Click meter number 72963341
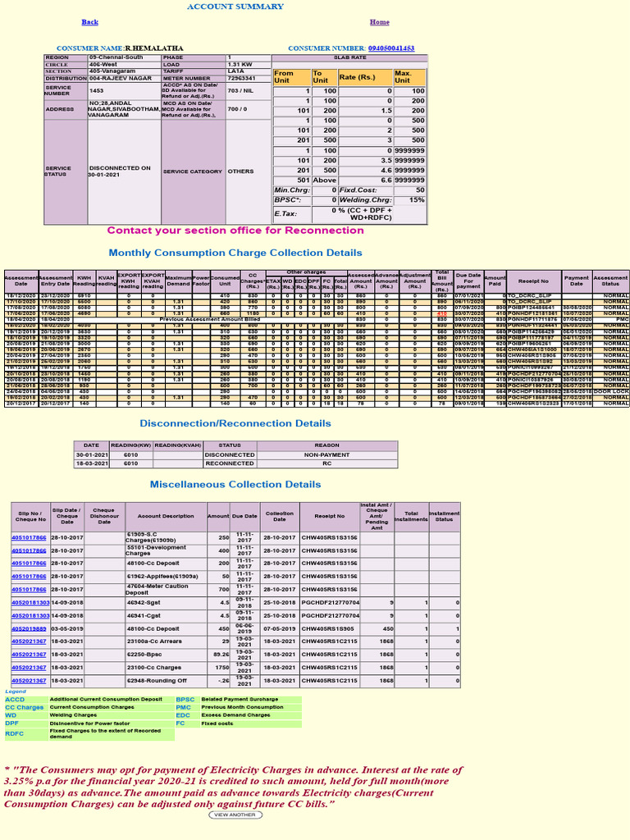Image resolution: width=630 pixels, height=840 pixels. click(242, 78)
